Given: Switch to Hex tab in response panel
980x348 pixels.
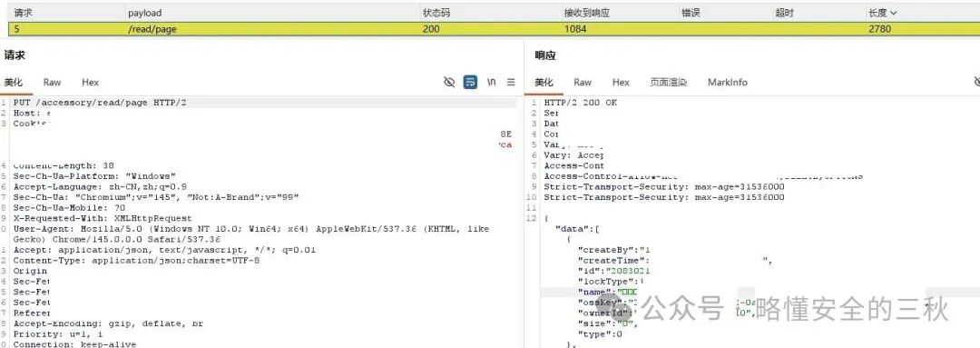Looking at the screenshot, I should pos(621,82).
